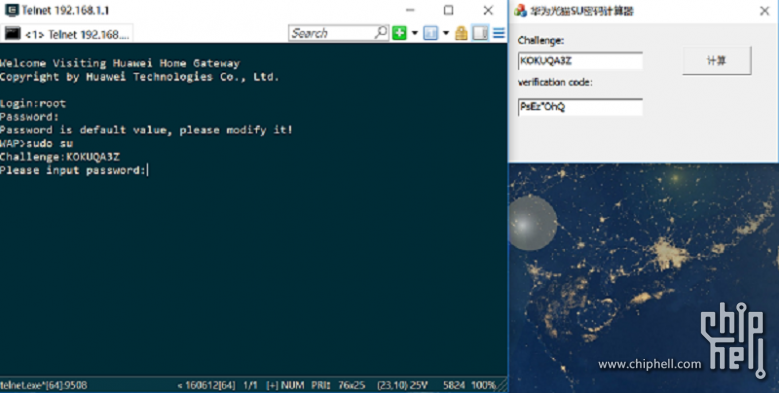The image size is (779, 393).
Task: Toggle the scrollbar buffer mode icon
Action: click(x=480, y=33)
